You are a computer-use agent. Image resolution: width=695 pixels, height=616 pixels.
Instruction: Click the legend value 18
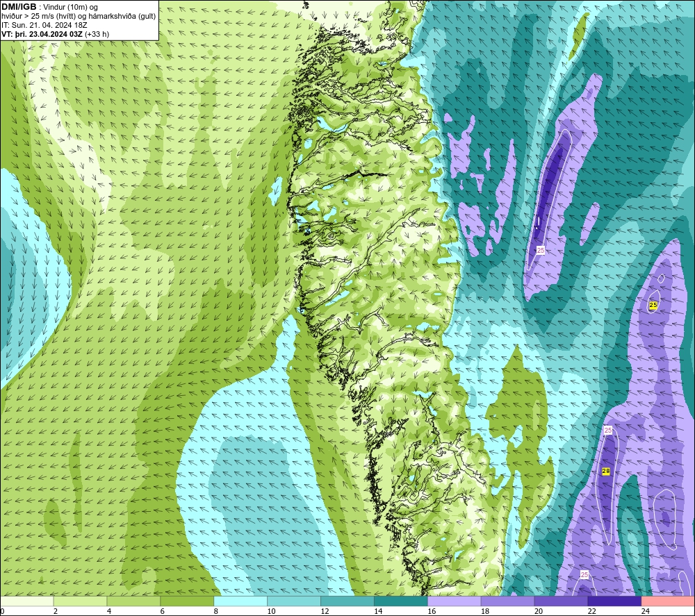click(485, 611)
